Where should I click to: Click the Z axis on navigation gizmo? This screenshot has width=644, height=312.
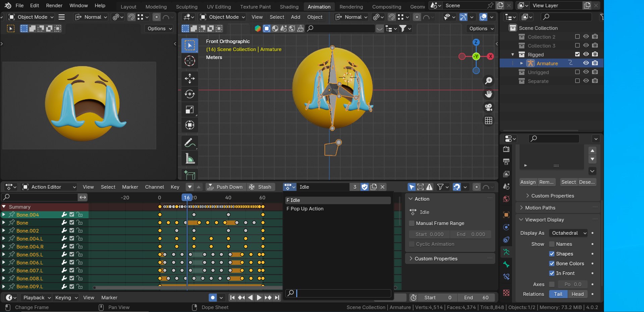click(x=476, y=42)
